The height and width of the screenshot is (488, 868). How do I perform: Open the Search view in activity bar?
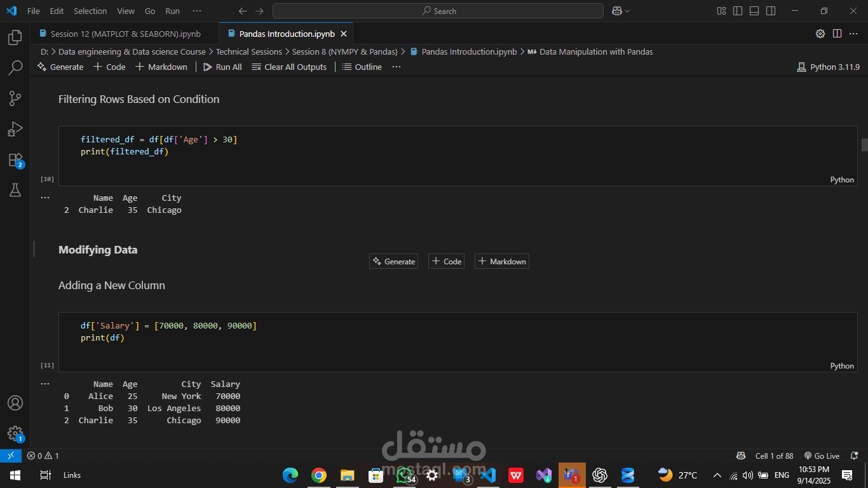[x=15, y=68]
